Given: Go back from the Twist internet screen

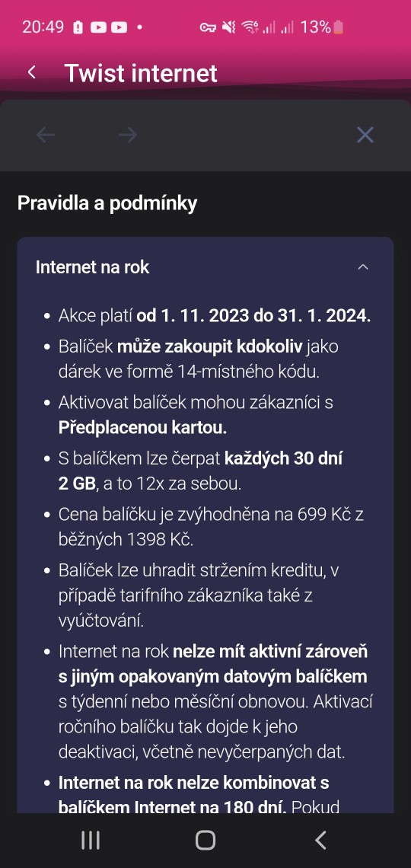Looking at the screenshot, I should (32, 72).
